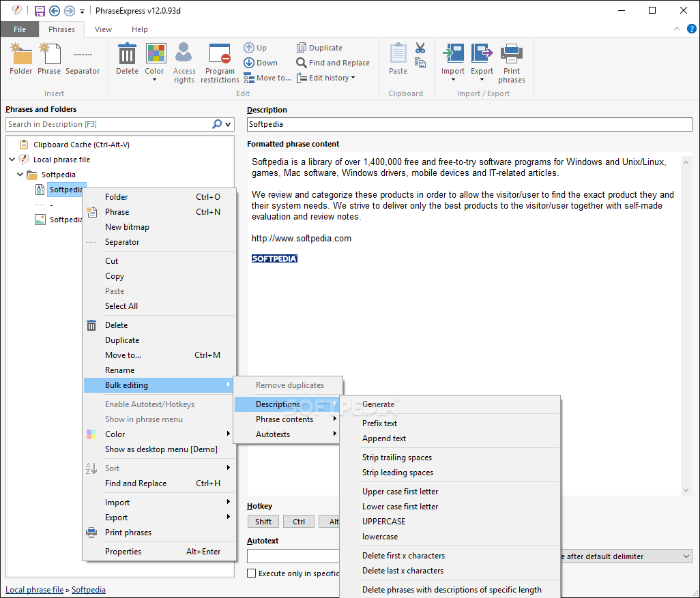Screen dimensions: 700x598
Task: Expand the Phrase contents submenu
Action: click(286, 419)
